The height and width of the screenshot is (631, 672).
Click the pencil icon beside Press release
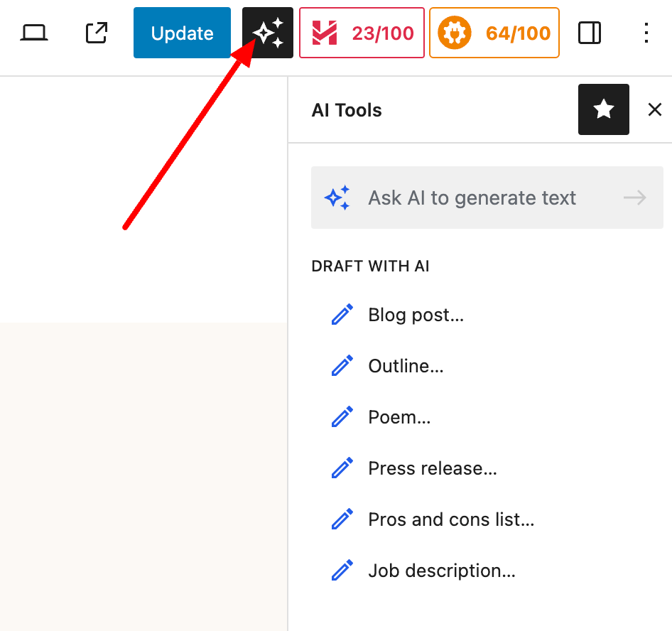(x=342, y=468)
